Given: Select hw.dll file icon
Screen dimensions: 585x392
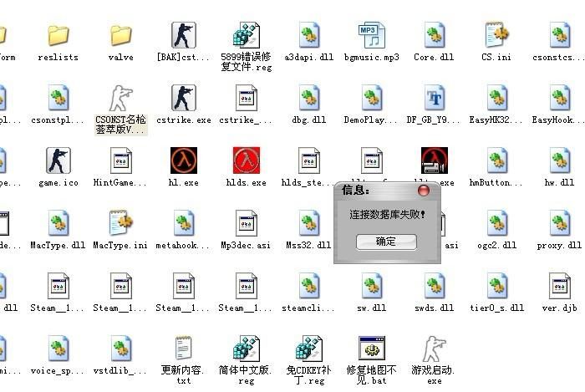Looking at the screenshot, I should click(560, 160).
